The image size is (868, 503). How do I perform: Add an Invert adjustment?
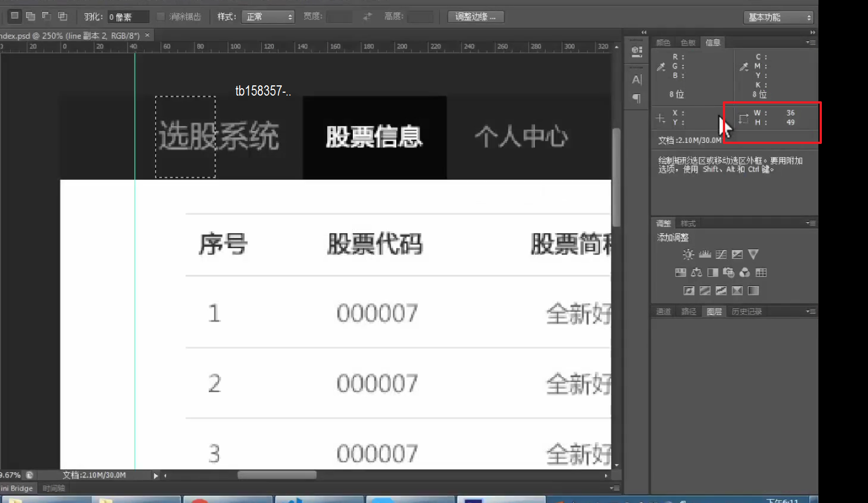(x=689, y=291)
